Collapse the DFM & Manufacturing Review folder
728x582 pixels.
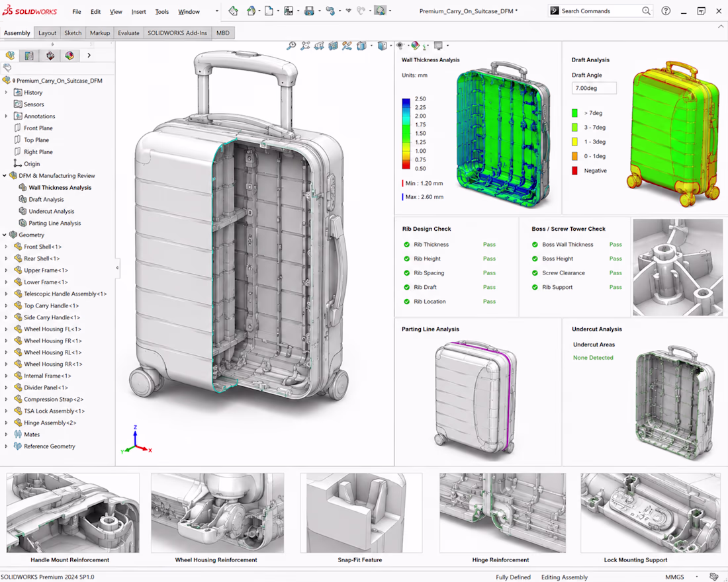click(x=5, y=175)
